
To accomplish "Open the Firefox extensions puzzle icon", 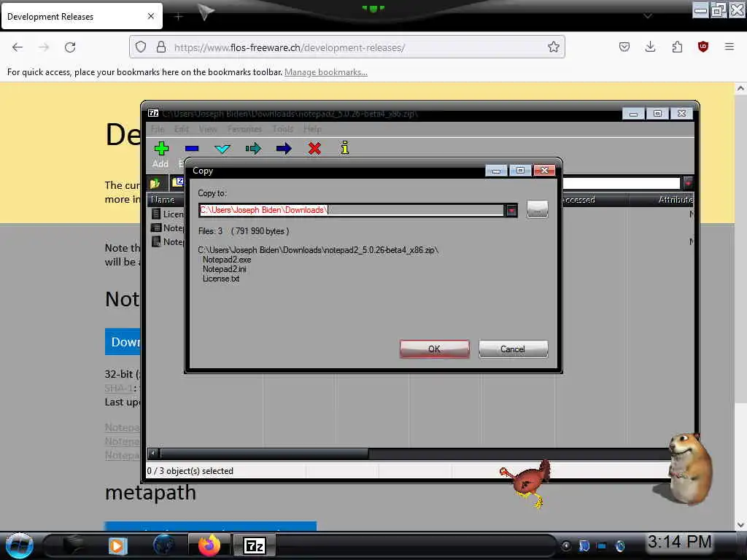I will 677,47.
